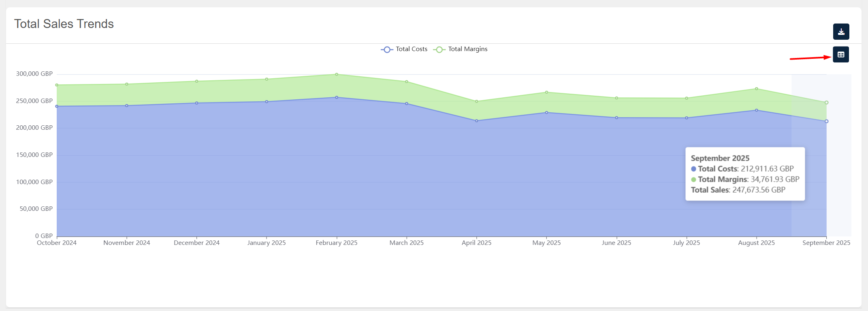
Task: Click the May 2025 Total Costs point
Action: pos(546,113)
